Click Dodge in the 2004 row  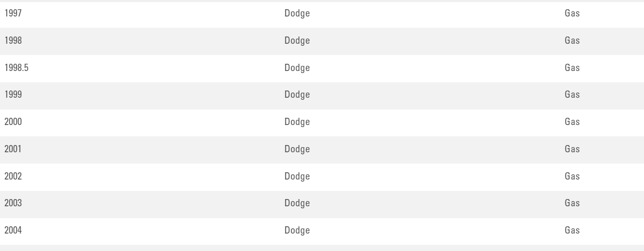(297, 231)
